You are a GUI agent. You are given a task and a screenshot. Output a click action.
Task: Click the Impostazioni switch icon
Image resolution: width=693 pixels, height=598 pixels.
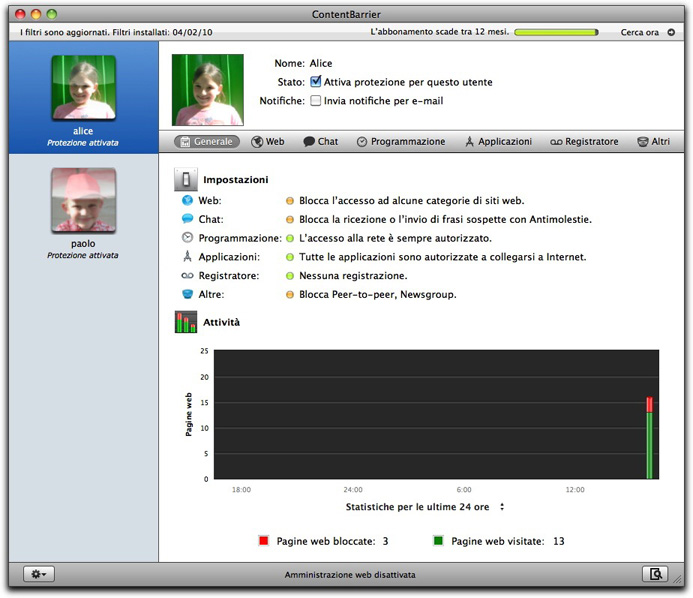[186, 179]
